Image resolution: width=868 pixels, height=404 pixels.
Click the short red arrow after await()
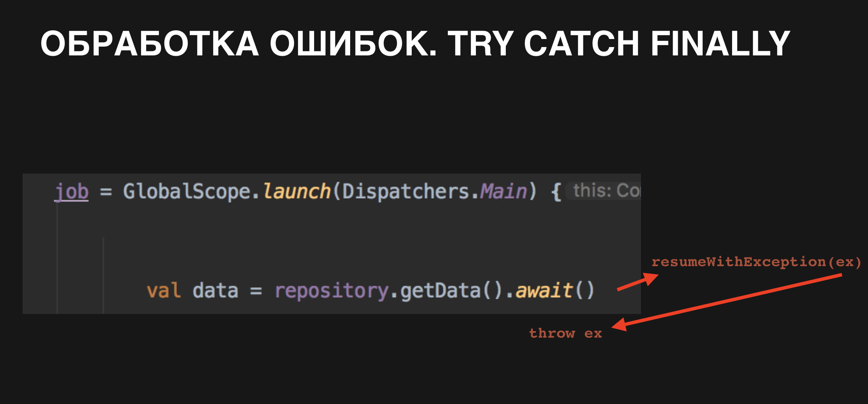tap(638, 282)
